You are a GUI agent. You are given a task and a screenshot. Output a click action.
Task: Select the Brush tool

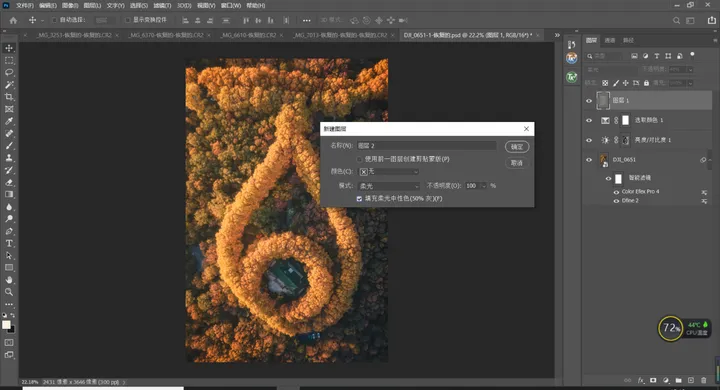tap(9, 146)
